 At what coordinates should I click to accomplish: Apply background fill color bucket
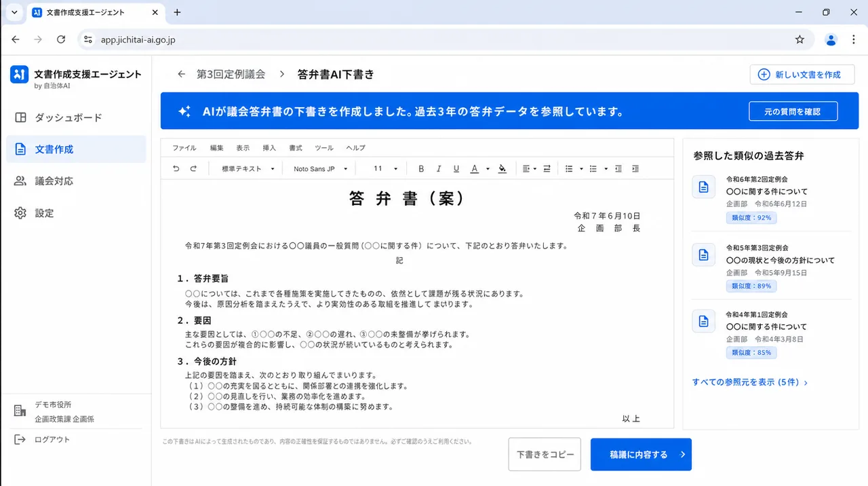(502, 168)
